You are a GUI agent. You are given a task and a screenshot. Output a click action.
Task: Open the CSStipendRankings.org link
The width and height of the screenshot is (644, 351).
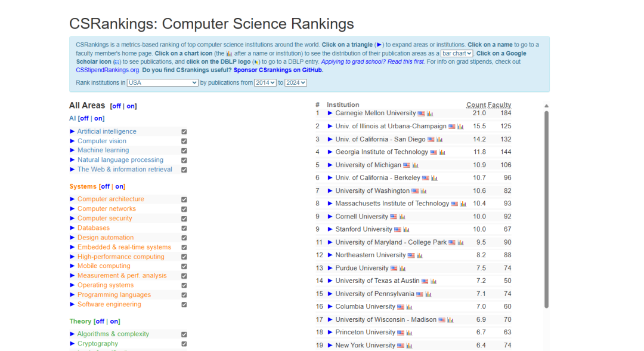tap(107, 70)
